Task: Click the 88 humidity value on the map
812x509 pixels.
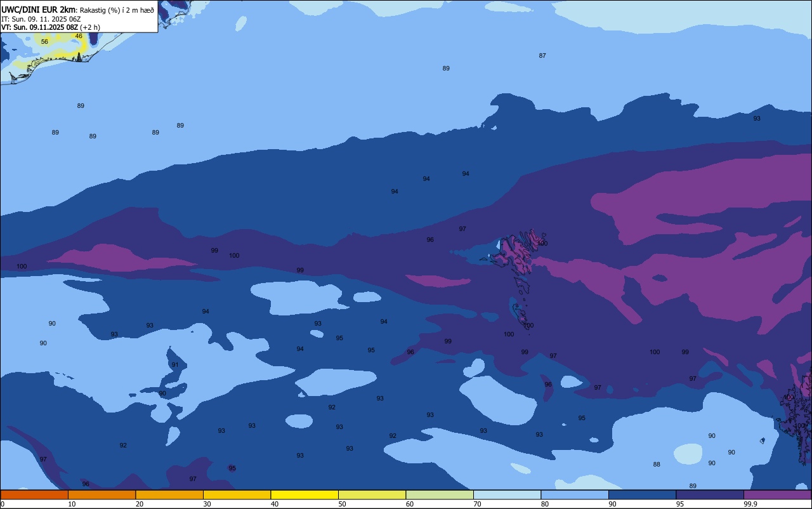Action: 657,465
